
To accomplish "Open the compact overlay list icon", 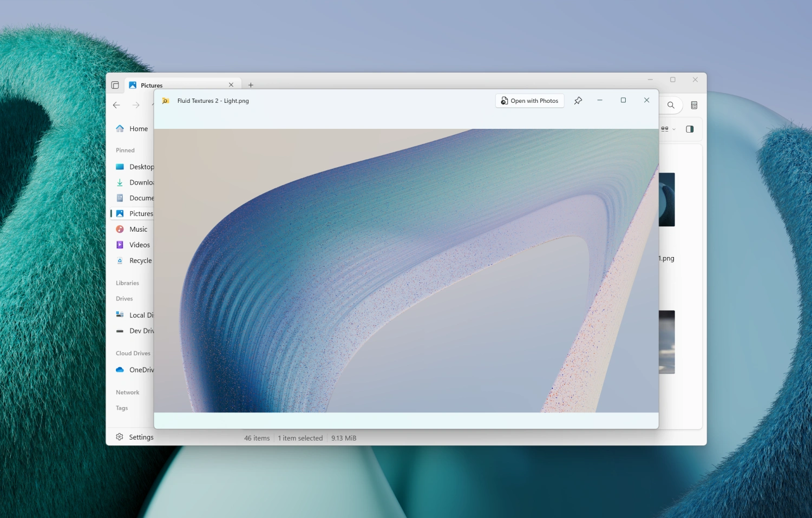I will (x=694, y=106).
